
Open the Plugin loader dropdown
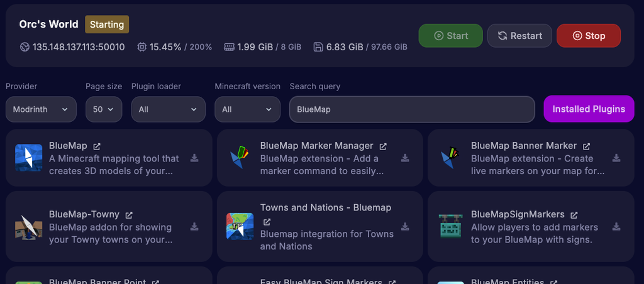169,109
